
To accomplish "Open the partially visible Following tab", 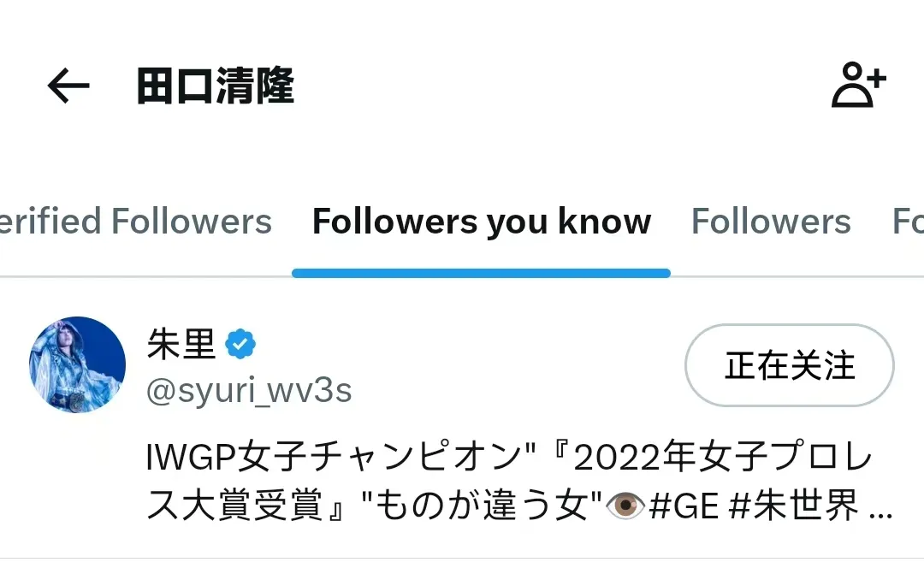I will [x=908, y=222].
